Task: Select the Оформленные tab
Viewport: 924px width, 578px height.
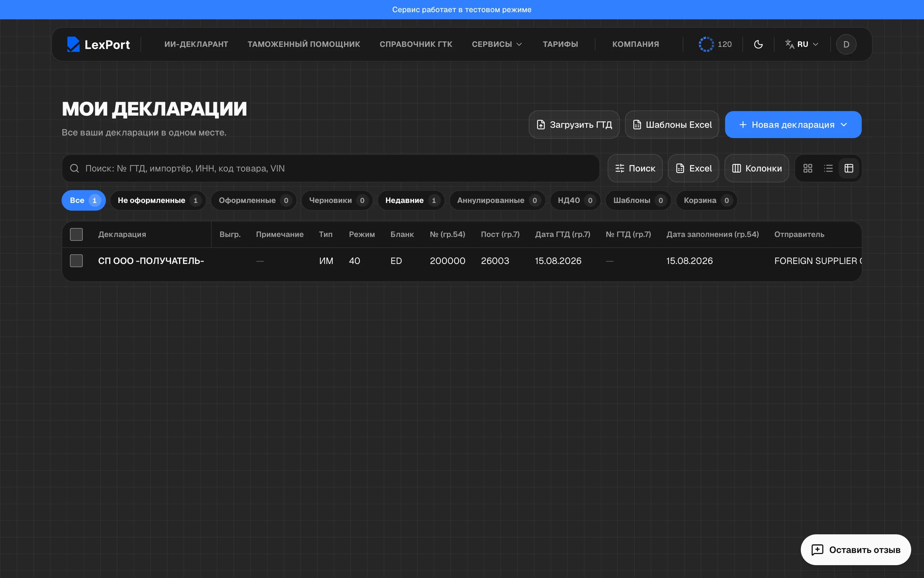Action: point(254,200)
